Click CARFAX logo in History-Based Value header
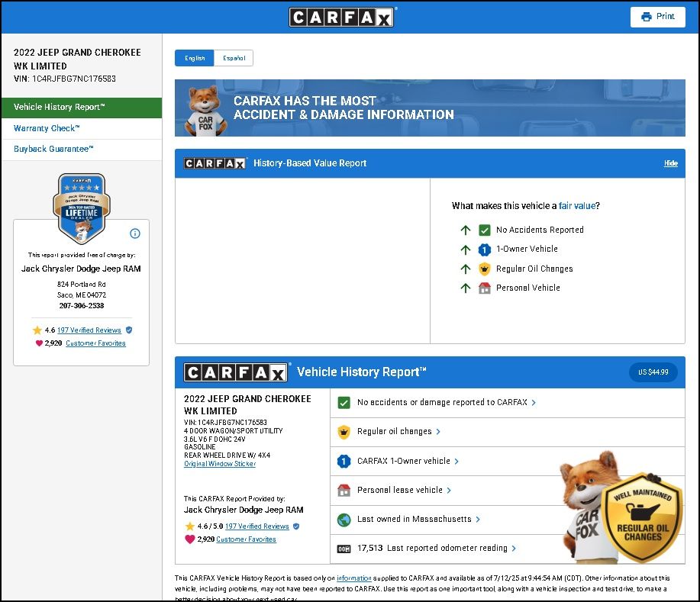Viewport: 700px width, 602px height. [215, 163]
